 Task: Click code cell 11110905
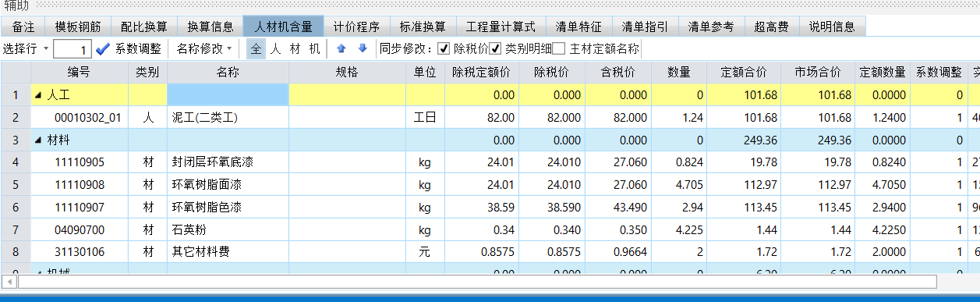pyautogui.click(x=80, y=163)
